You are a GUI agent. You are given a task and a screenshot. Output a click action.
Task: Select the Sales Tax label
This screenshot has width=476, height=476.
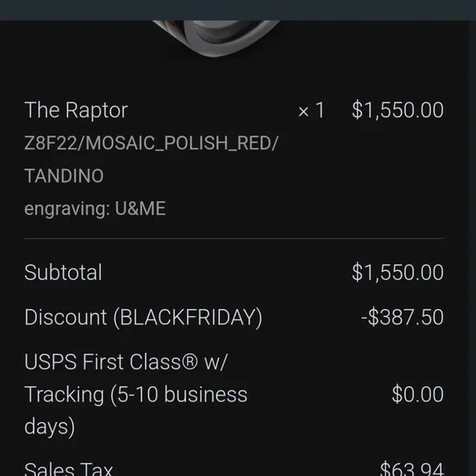tap(69, 469)
